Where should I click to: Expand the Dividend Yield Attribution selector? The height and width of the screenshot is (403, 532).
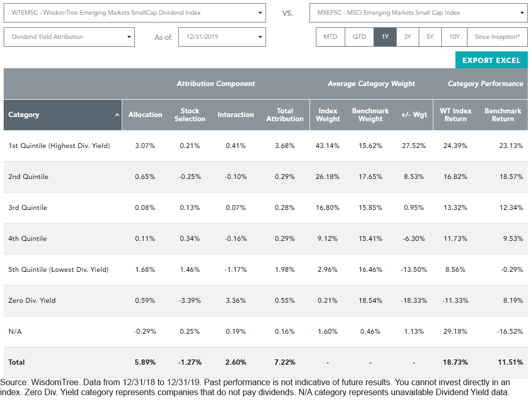69,37
